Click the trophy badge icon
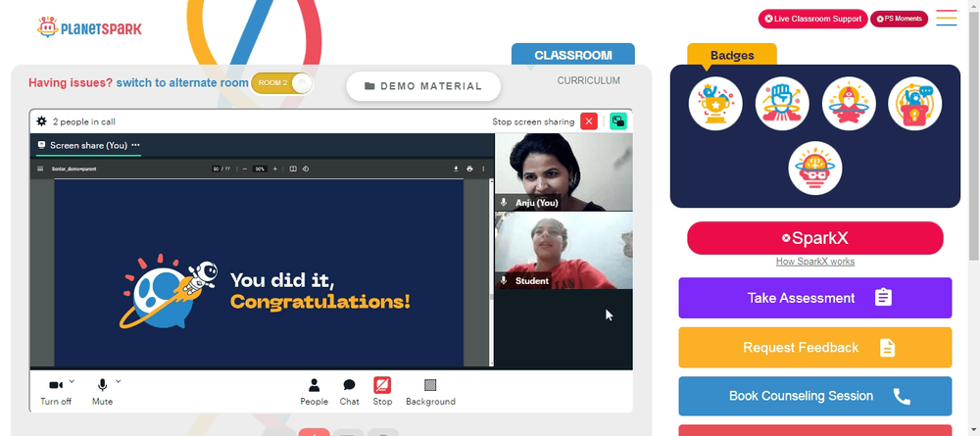This screenshot has width=980, height=436. 715,104
